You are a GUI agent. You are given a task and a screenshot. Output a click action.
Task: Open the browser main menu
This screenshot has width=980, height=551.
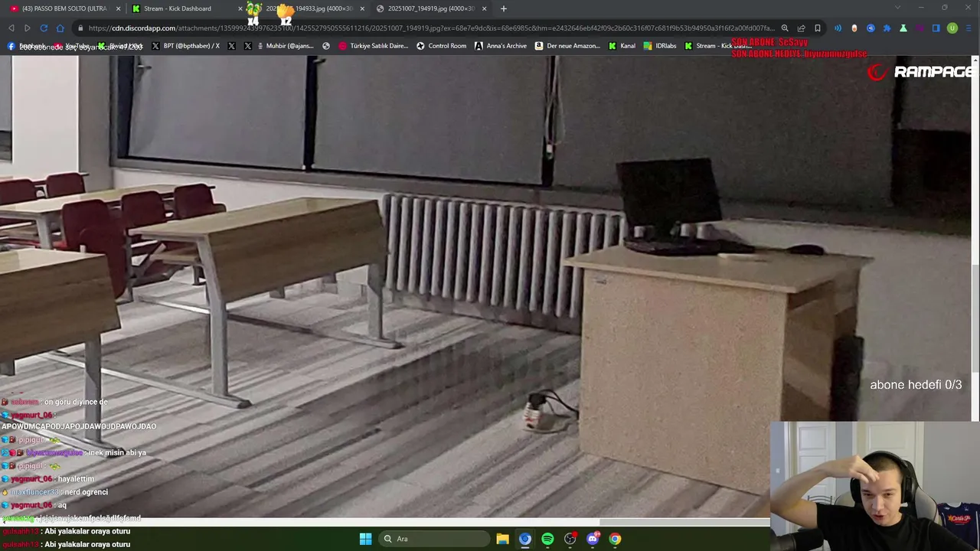pyautogui.click(x=969, y=28)
